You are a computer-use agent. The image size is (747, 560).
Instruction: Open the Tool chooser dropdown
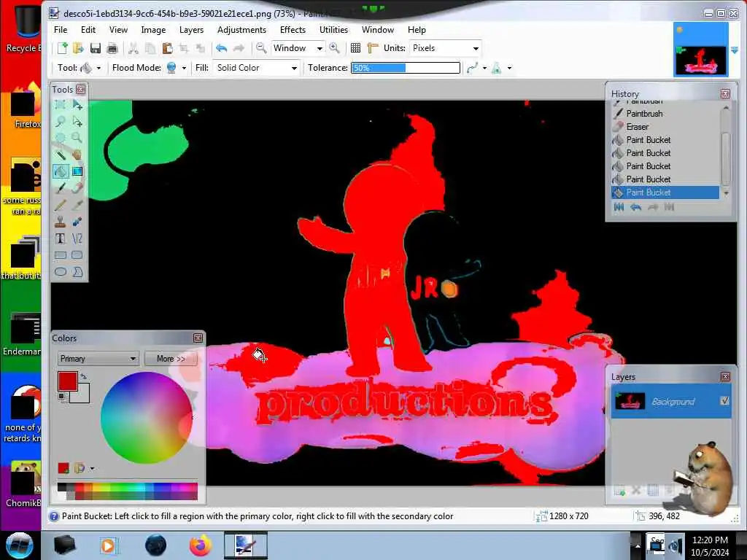pyautogui.click(x=98, y=68)
